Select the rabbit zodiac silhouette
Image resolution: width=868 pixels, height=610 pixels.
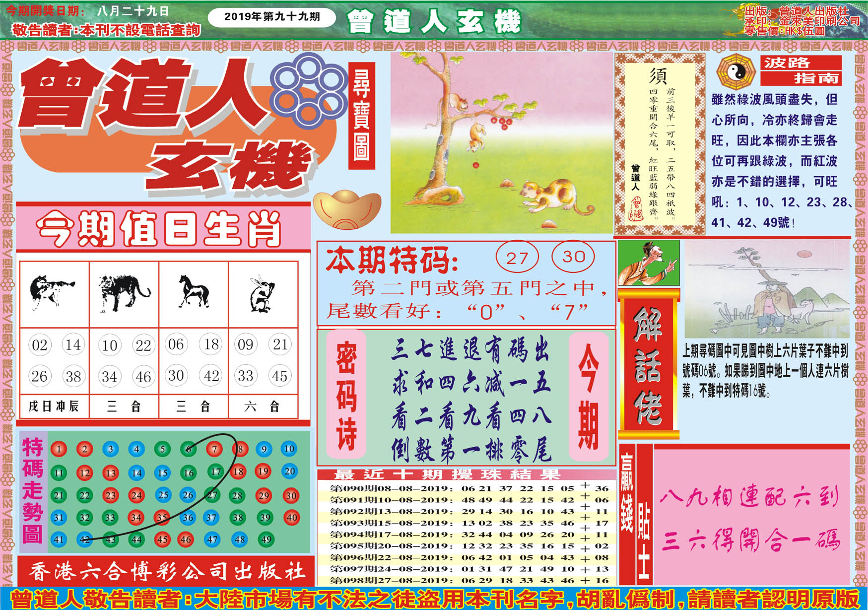(263, 293)
